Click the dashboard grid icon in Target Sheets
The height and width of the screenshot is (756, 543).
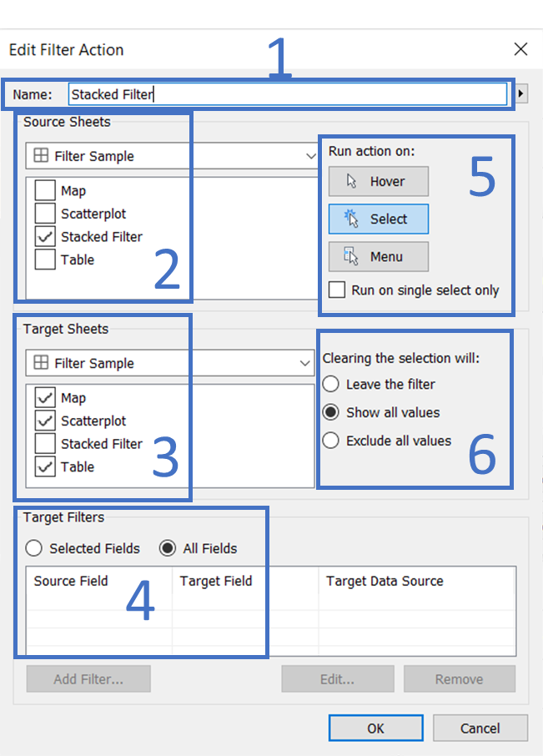[x=41, y=362]
